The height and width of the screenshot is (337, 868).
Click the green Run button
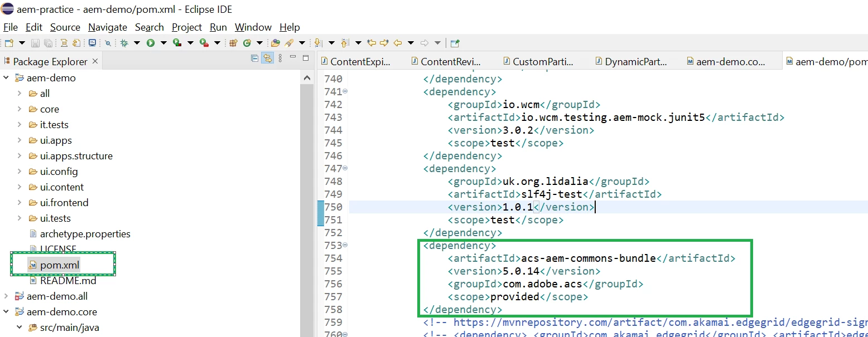point(151,43)
